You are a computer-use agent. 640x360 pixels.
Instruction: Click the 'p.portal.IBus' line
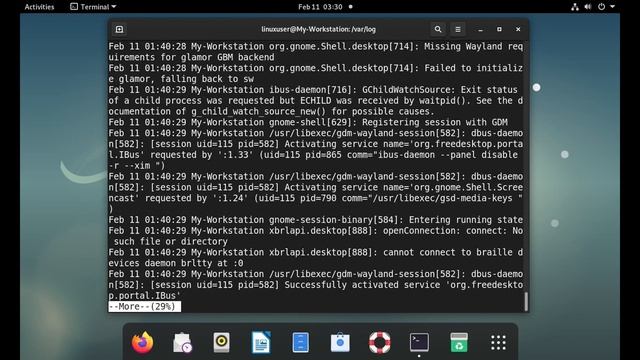(144, 296)
